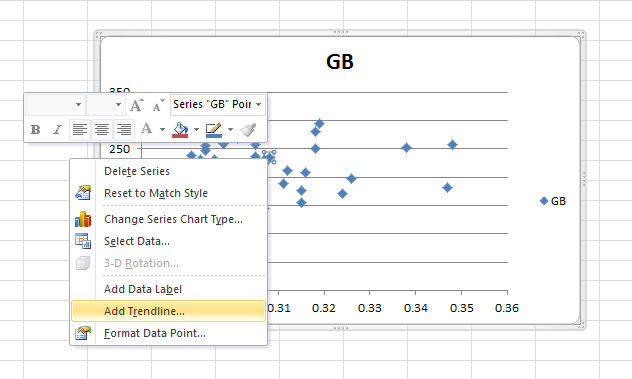Click the 250 vertical axis label

[x=120, y=149]
